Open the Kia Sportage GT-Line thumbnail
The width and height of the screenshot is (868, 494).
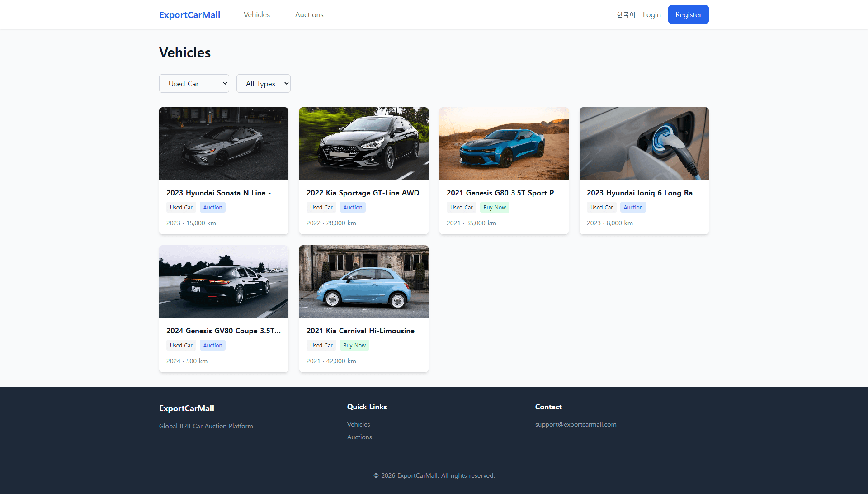(x=363, y=143)
